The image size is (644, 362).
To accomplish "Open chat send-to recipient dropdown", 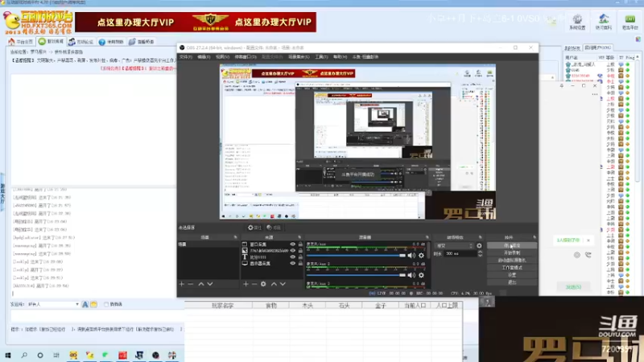I will click(x=53, y=305).
